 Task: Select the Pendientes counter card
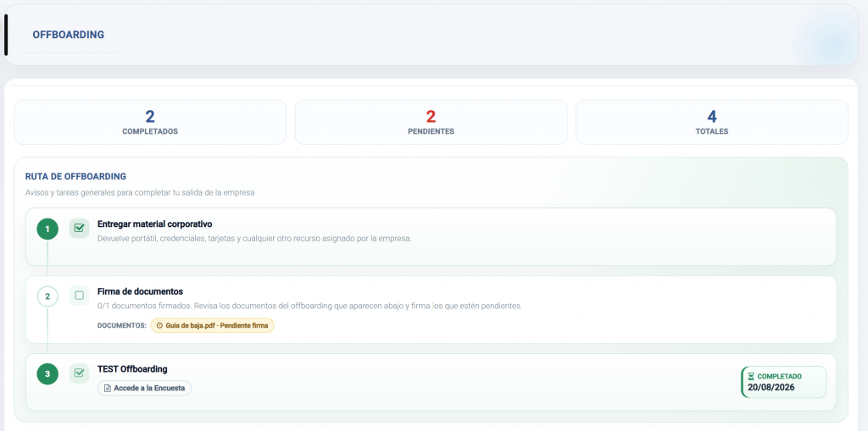point(431,122)
